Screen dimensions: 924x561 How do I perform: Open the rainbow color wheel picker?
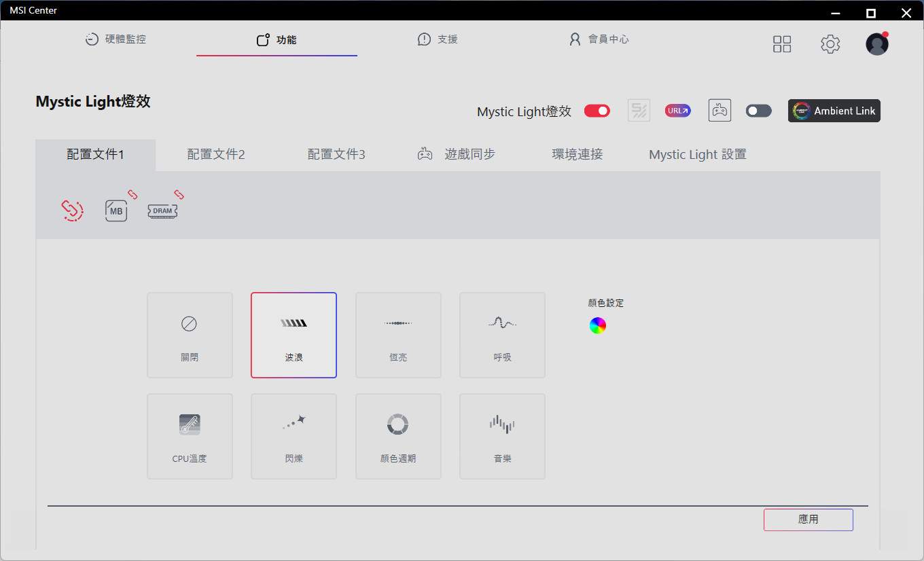(x=597, y=326)
